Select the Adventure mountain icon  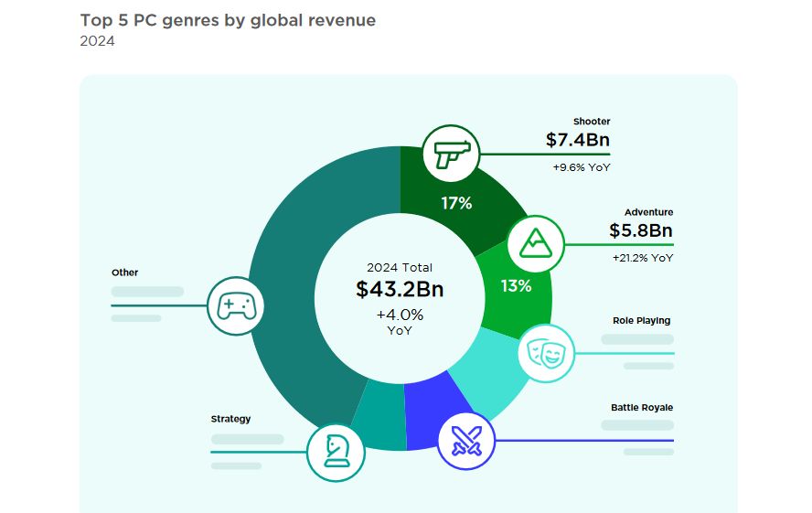[x=534, y=244]
